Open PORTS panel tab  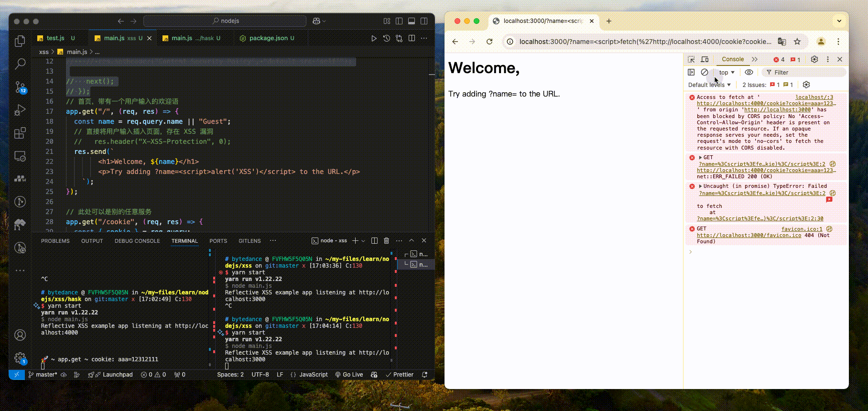click(218, 241)
